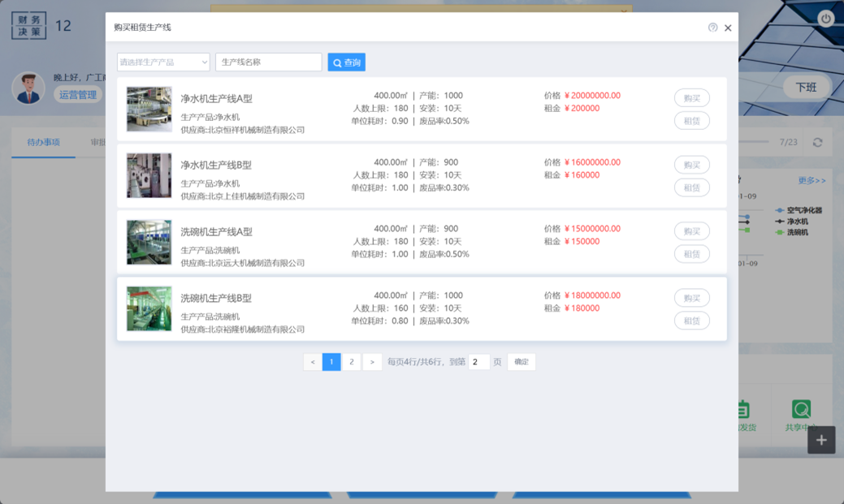
Task: Click the 生产线名称 search input field
Action: pos(268,62)
